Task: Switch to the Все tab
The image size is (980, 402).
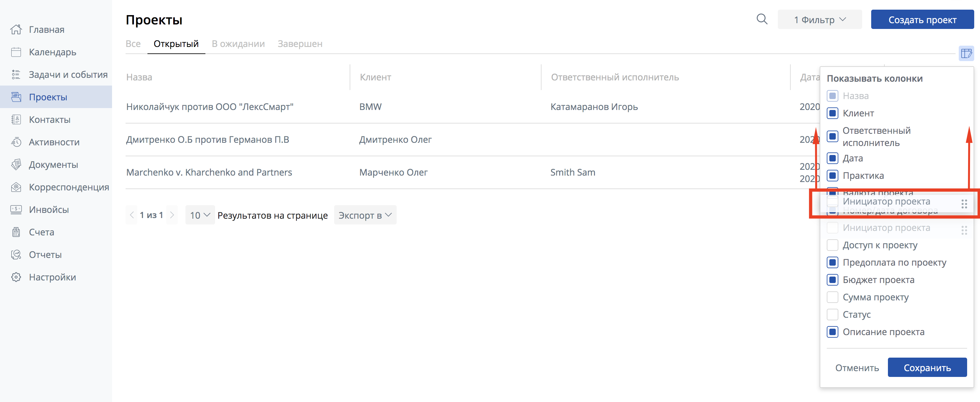Action: click(x=133, y=44)
